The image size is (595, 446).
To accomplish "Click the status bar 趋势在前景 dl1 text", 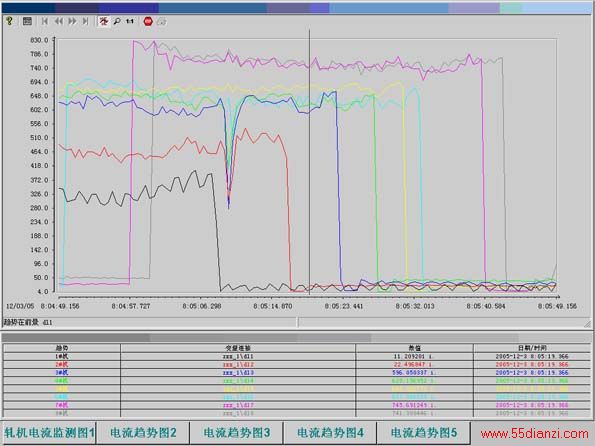I will [28, 322].
